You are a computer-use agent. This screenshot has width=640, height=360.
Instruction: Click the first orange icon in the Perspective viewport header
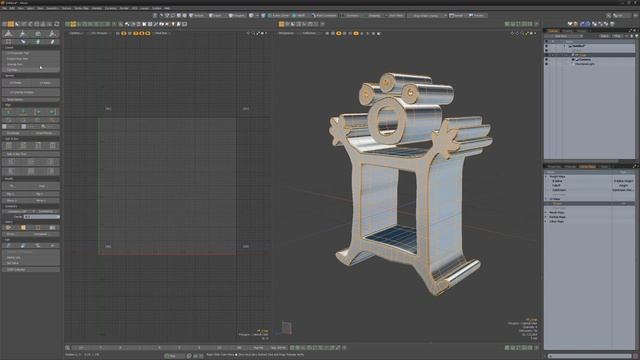click(x=338, y=33)
